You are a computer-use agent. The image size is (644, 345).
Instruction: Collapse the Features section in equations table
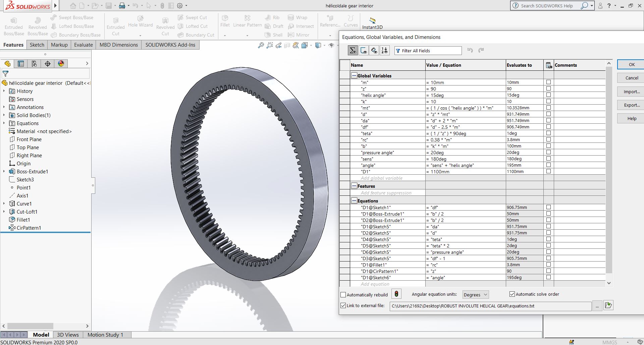click(x=354, y=186)
